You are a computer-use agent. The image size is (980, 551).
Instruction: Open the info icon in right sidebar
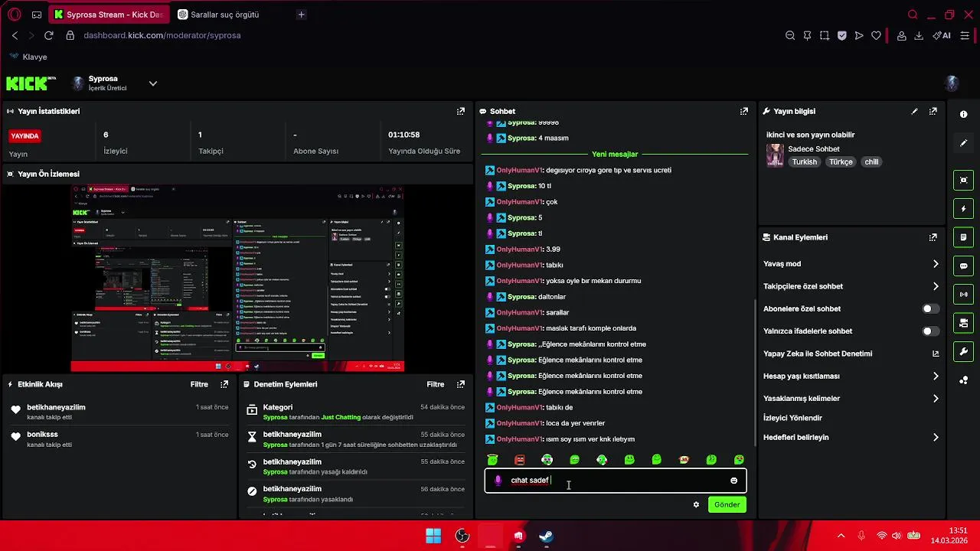tap(963, 114)
